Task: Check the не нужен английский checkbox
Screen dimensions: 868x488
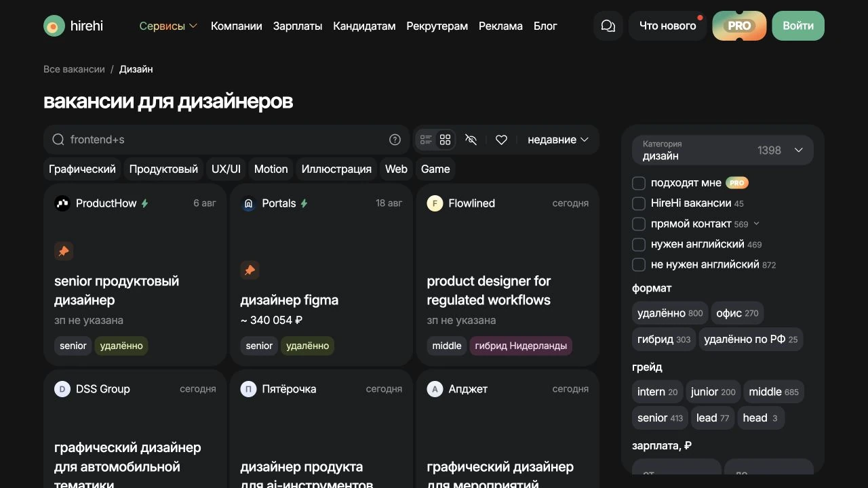Action: pos(638,264)
